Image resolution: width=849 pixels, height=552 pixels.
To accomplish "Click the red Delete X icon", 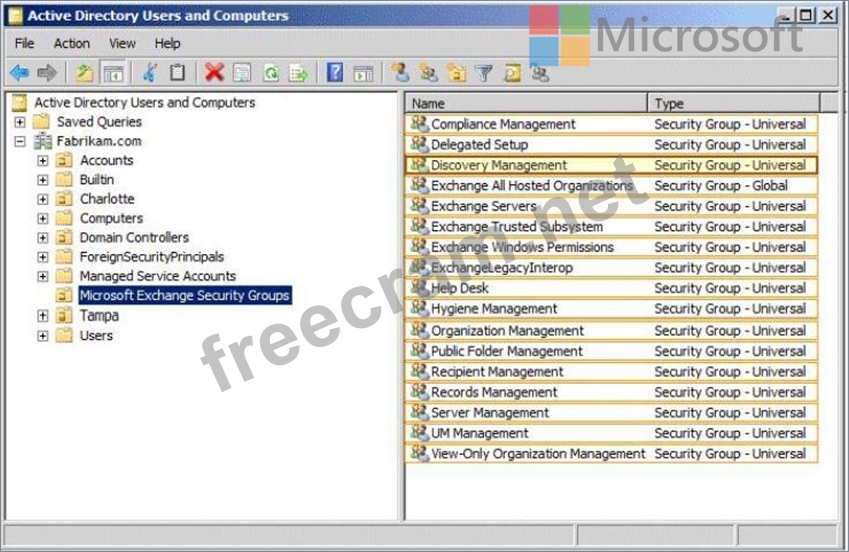I will coord(214,73).
